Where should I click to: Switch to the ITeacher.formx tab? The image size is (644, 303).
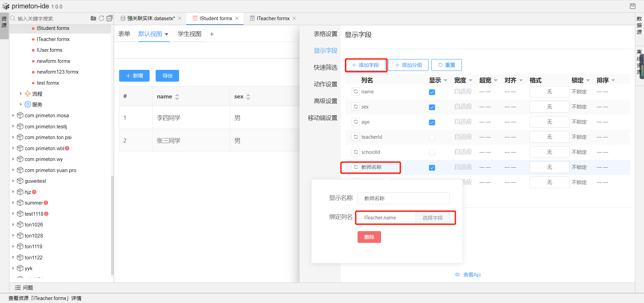click(273, 18)
